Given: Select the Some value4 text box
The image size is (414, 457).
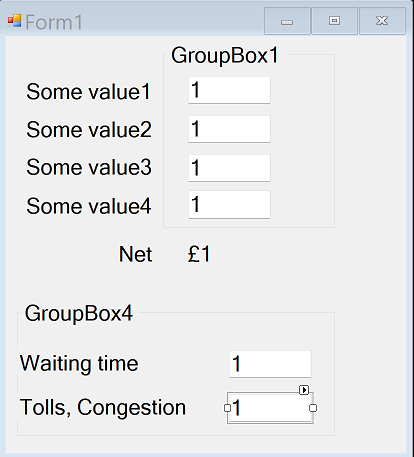Looking at the screenshot, I should [229, 205].
